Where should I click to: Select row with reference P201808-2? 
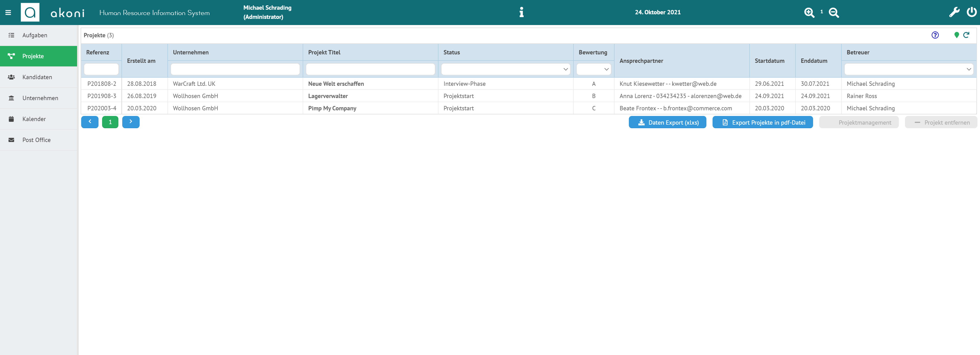click(x=529, y=84)
